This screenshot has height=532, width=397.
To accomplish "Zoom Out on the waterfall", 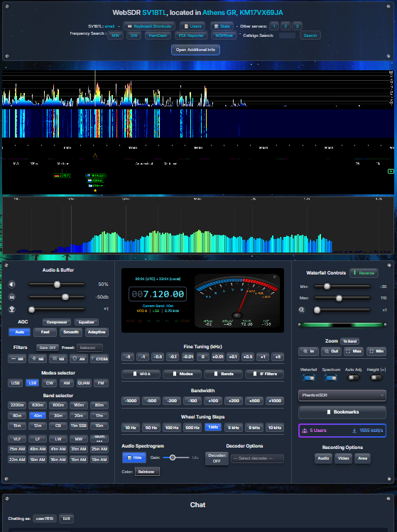I will (331, 351).
